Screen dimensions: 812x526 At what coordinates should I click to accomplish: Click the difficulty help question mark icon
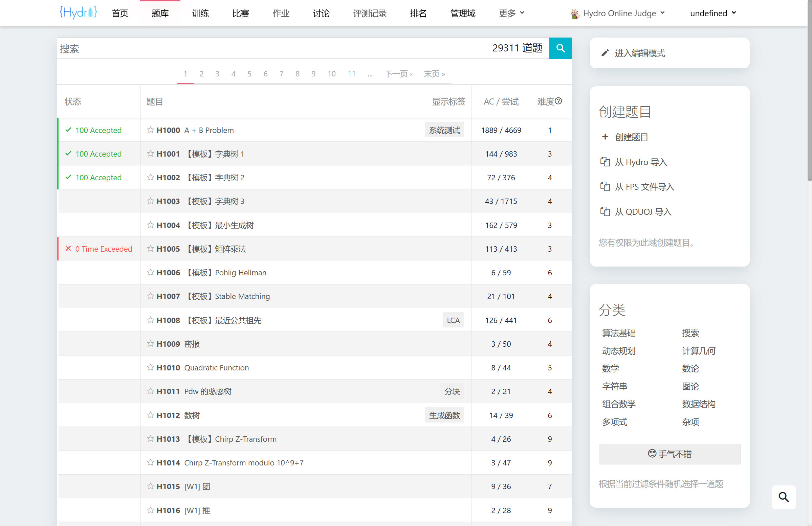coord(558,100)
